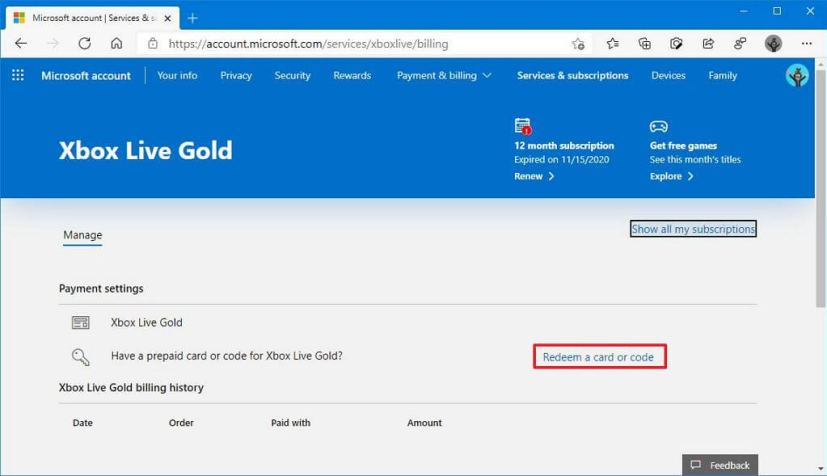Click the Payment settings heading
This screenshot has width=827, height=476.
[101, 288]
